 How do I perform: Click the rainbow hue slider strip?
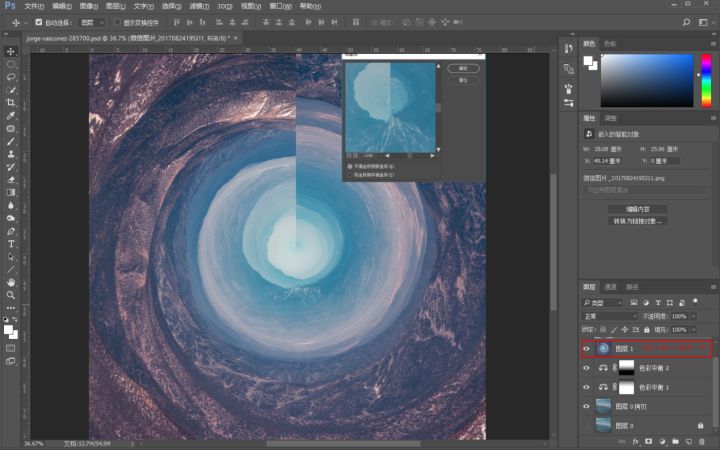(x=704, y=80)
